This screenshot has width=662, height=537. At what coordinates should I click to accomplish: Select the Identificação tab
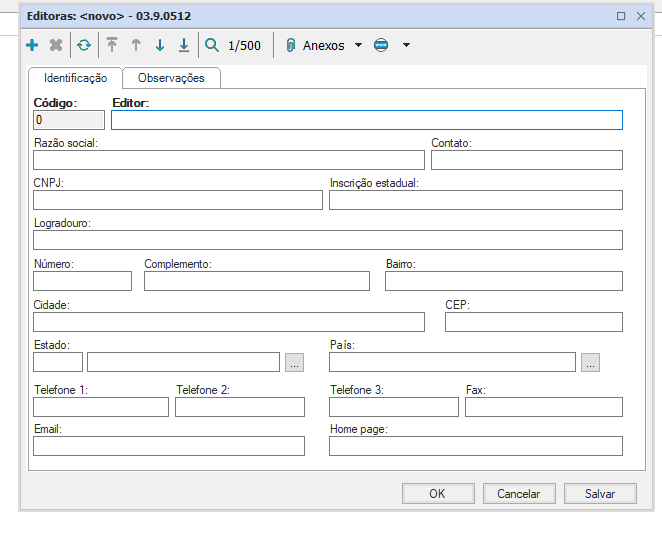pyautogui.click(x=75, y=78)
